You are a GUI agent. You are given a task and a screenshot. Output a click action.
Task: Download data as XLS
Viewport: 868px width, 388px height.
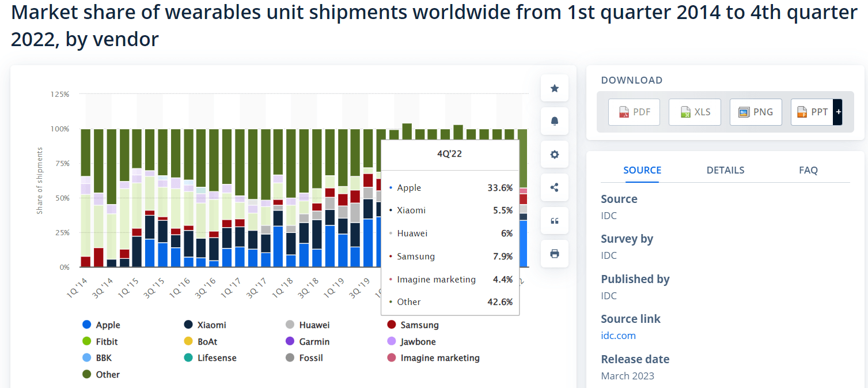(x=695, y=112)
